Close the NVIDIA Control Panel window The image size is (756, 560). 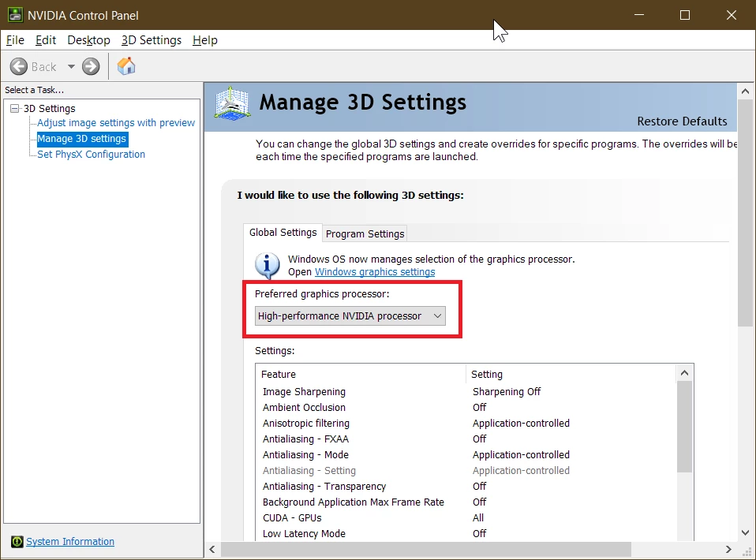click(732, 15)
